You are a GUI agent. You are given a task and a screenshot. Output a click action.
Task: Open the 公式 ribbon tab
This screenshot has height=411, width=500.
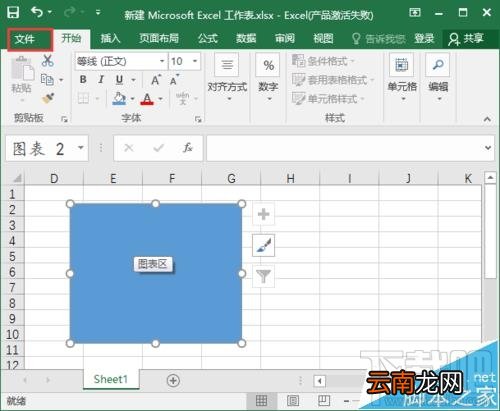pos(208,39)
